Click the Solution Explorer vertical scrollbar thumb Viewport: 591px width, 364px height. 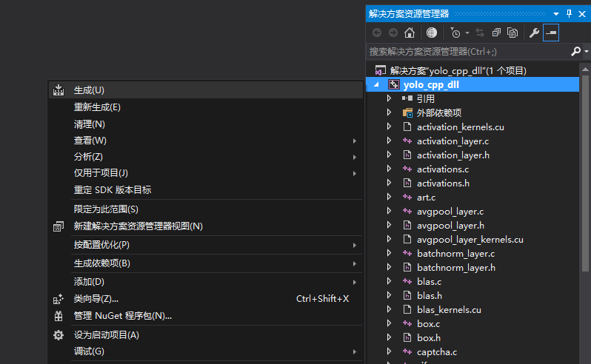coord(585,173)
